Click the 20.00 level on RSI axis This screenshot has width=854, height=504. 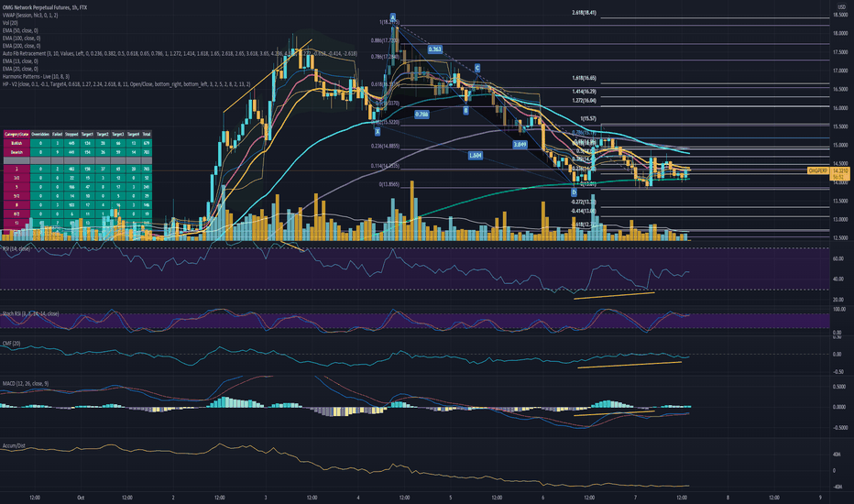[838, 300]
